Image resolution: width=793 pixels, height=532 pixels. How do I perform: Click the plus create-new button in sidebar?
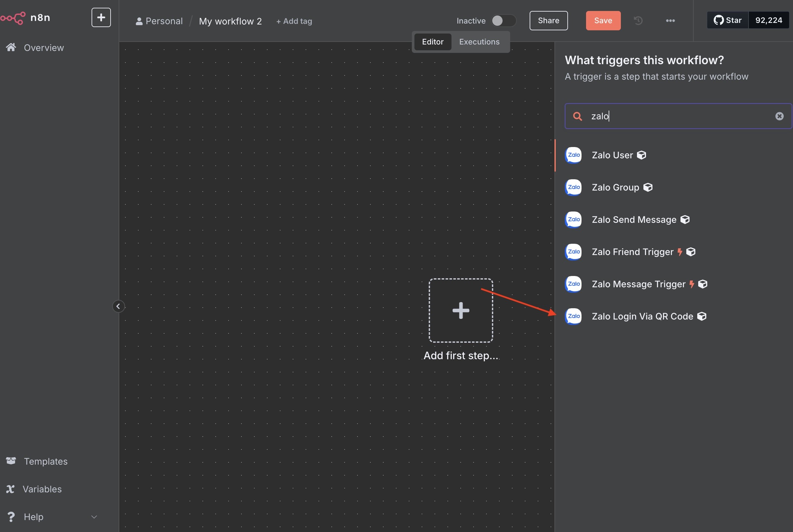tap(101, 17)
